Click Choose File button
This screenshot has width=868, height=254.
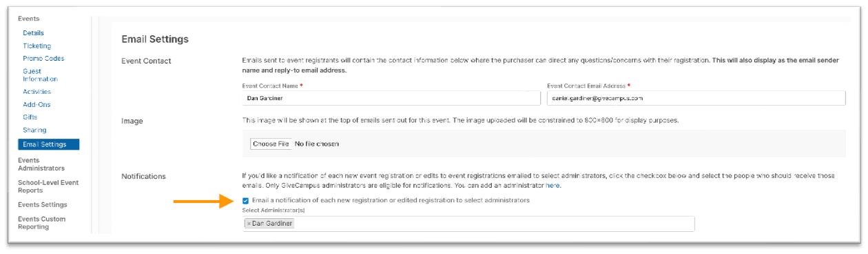(271, 144)
